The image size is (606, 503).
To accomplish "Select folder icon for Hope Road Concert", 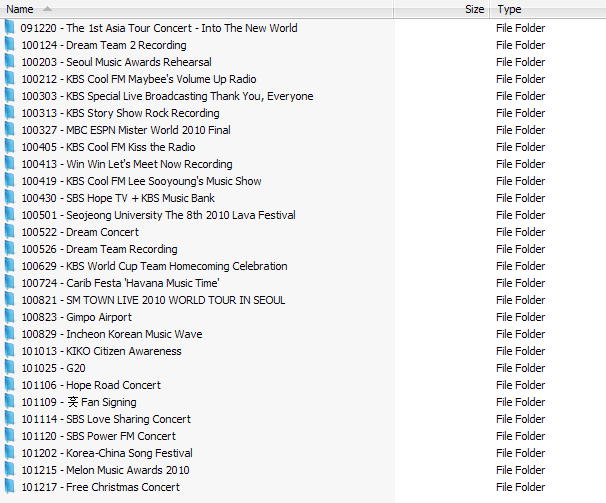I will (x=9, y=385).
